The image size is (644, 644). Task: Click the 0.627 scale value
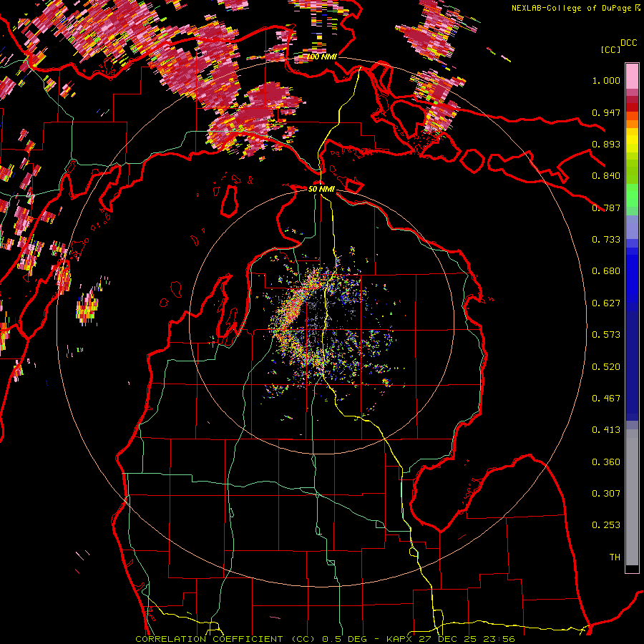pos(606,303)
